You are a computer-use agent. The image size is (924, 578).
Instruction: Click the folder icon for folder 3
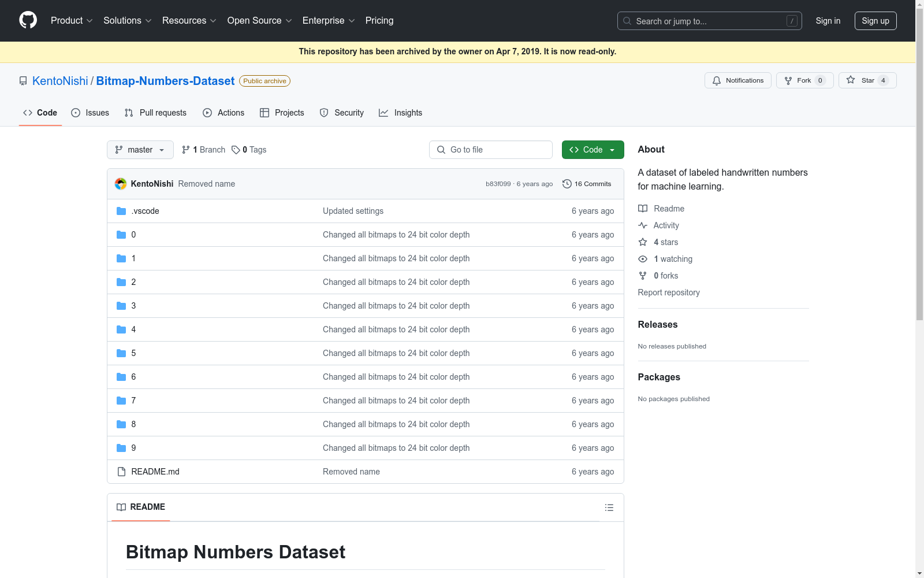(121, 306)
